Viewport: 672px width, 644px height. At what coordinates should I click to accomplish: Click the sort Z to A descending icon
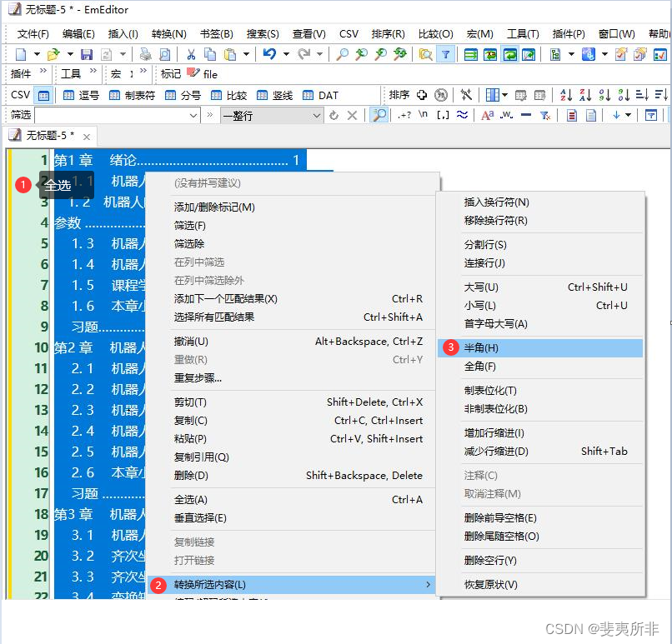(585, 95)
